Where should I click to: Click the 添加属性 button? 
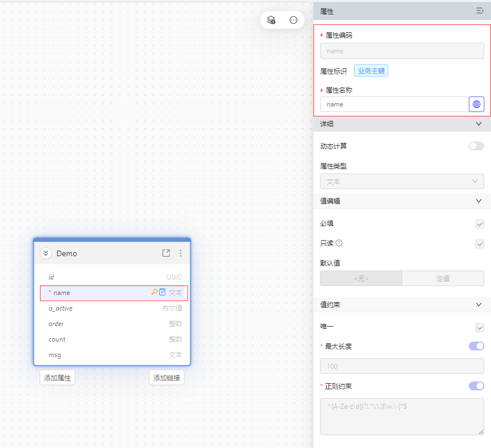point(57,378)
